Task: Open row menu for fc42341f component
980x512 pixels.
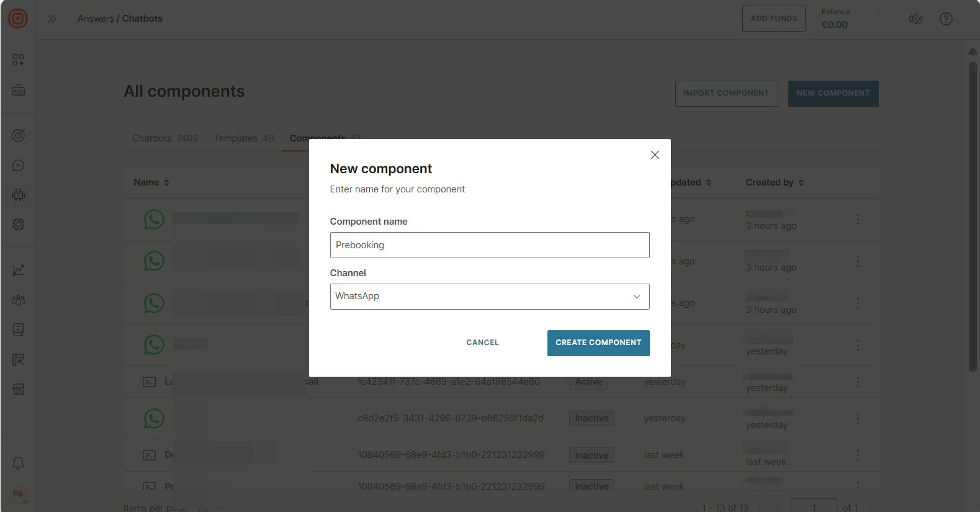Action: [x=858, y=382]
